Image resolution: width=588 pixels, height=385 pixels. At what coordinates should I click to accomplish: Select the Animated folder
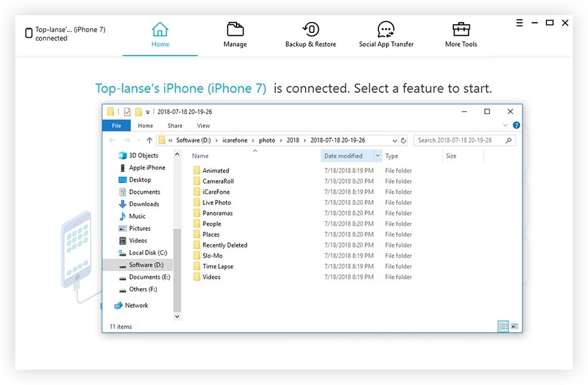pyautogui.click(x=211, y=170)
